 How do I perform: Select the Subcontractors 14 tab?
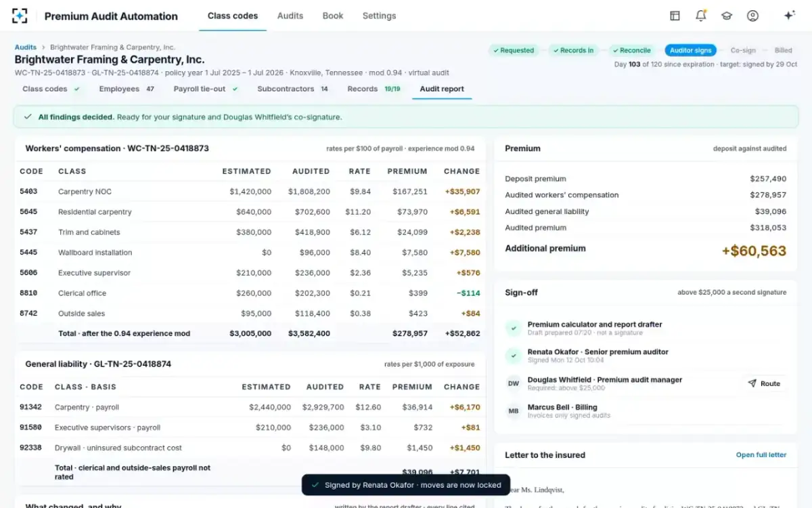293,89
